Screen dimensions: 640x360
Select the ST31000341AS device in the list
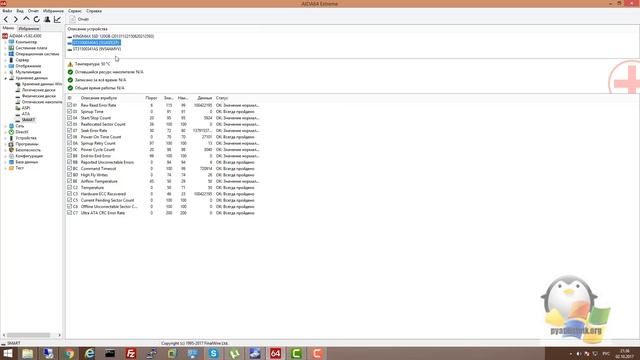pos(97,49)
